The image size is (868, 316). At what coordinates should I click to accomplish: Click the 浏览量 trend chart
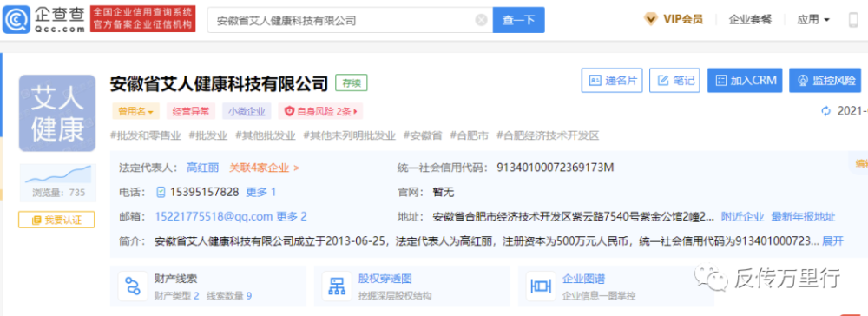click(x=57, y=174)
